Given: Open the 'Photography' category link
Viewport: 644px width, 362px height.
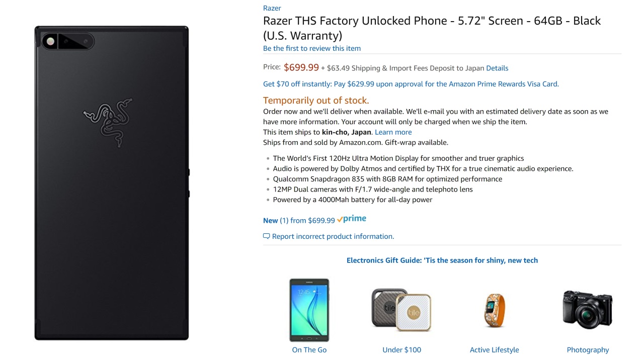Looking at the screenshot, I should 588,350.
